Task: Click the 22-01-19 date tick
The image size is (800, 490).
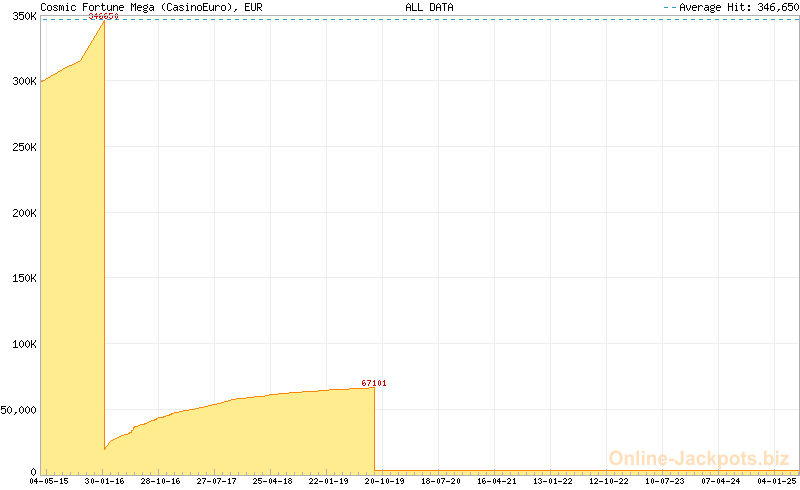Action: (x=328, y=481)
